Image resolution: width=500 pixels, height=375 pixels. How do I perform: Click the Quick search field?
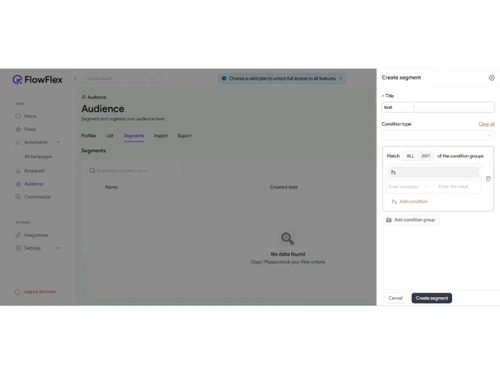(121, 78)
